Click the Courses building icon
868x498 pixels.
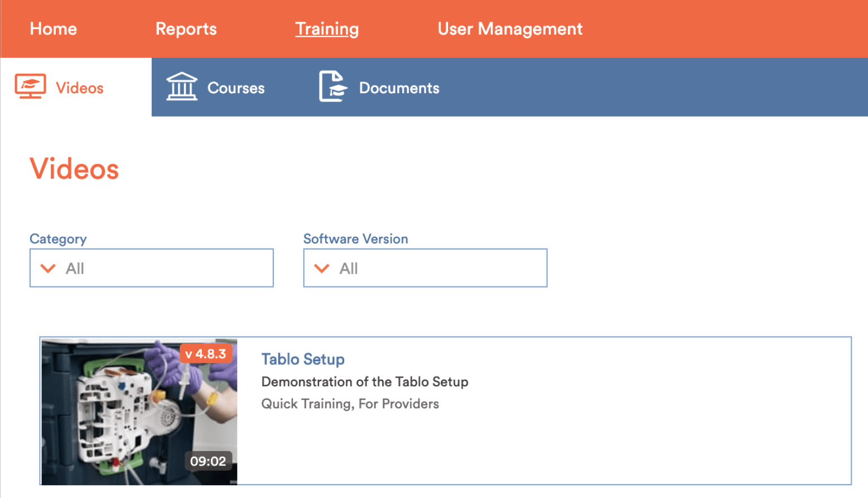pos(182,87)
